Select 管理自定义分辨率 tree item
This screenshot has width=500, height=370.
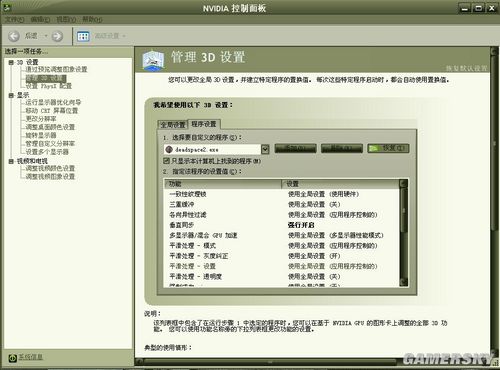pyautogui.click(x=50, y=144)
